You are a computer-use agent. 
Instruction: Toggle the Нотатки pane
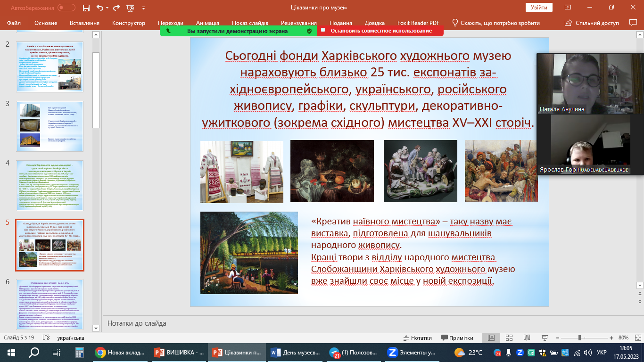(x=417, y=338)
